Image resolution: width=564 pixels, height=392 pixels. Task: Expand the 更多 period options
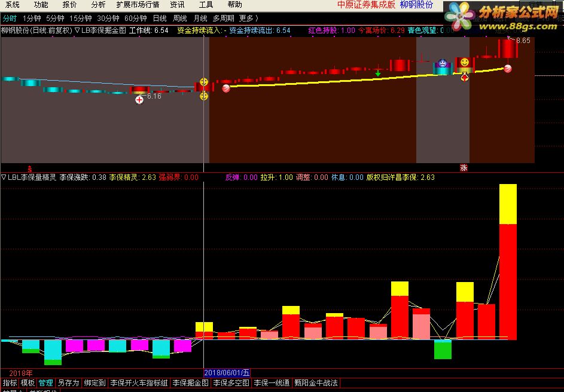point(249,19)
